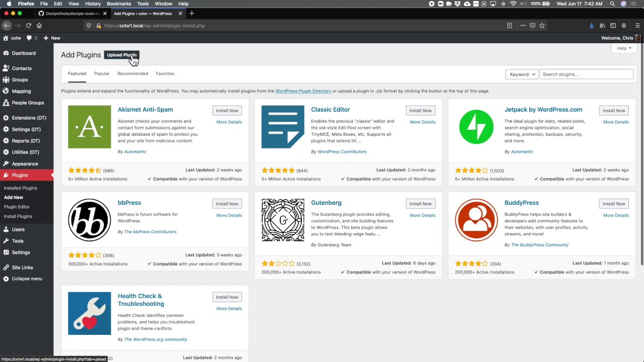The image size is (644, 362).
Task: Open Firefox downloads arrow
Action: pos(592,26)
